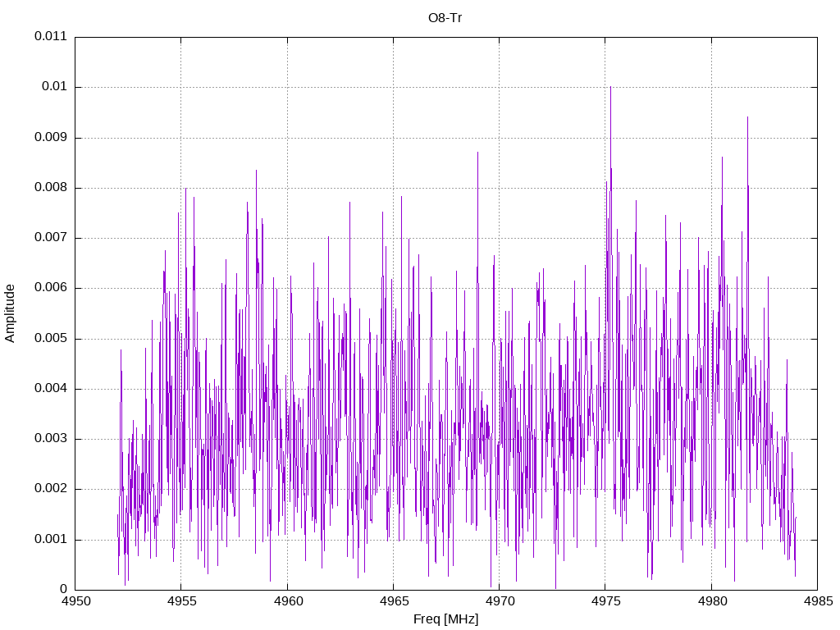The height and width of the screenshot is (630, 840).
Task: Click the 0.005 y-axis tick label
Action: [x=51, y=339]
